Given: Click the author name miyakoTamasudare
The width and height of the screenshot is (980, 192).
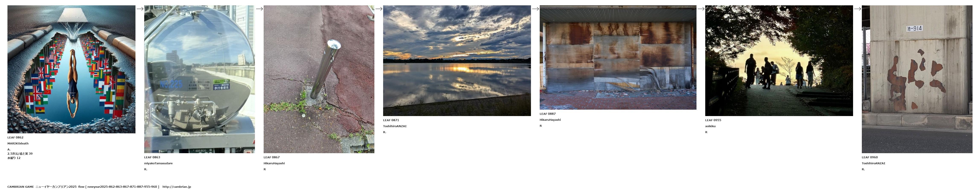Looking at the screenshot, I should 158,163.
